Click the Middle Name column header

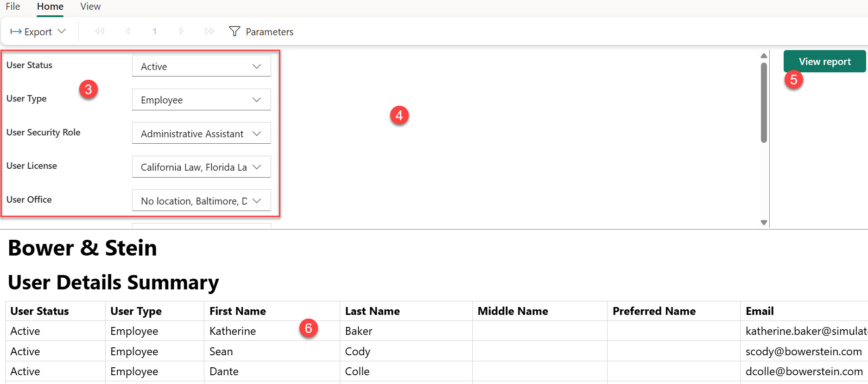tap(540, 311)
